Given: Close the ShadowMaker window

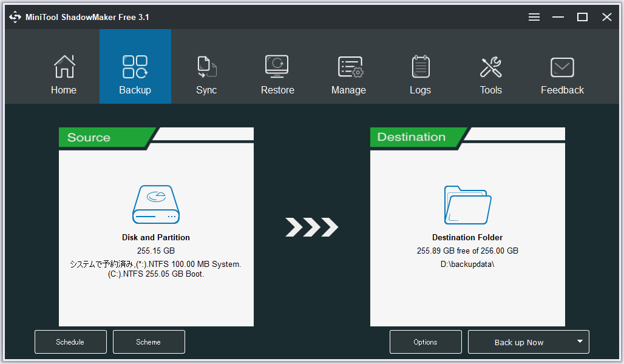Looking at the screenshot, I should coord(606,17).
